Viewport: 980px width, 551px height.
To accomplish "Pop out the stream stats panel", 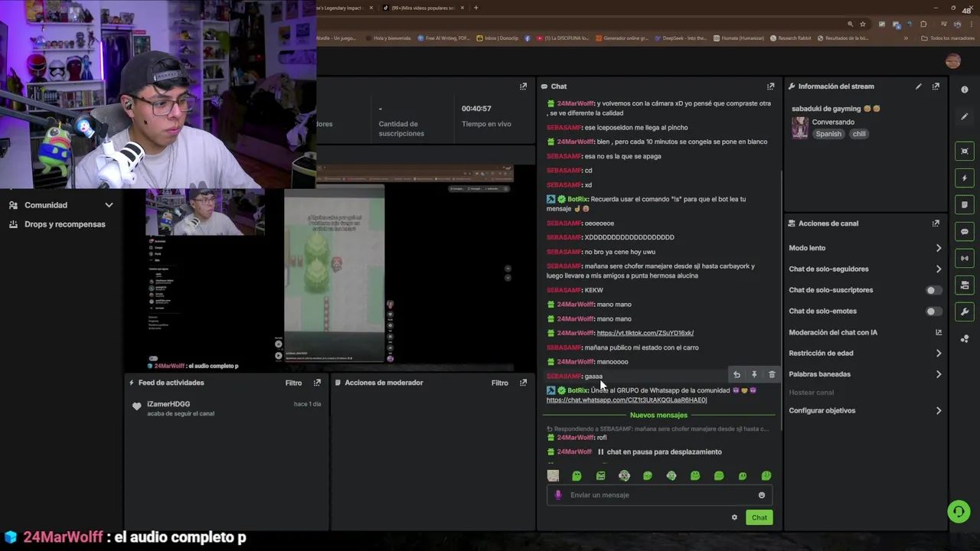I will pyautogui.click(x=523, y=86).
